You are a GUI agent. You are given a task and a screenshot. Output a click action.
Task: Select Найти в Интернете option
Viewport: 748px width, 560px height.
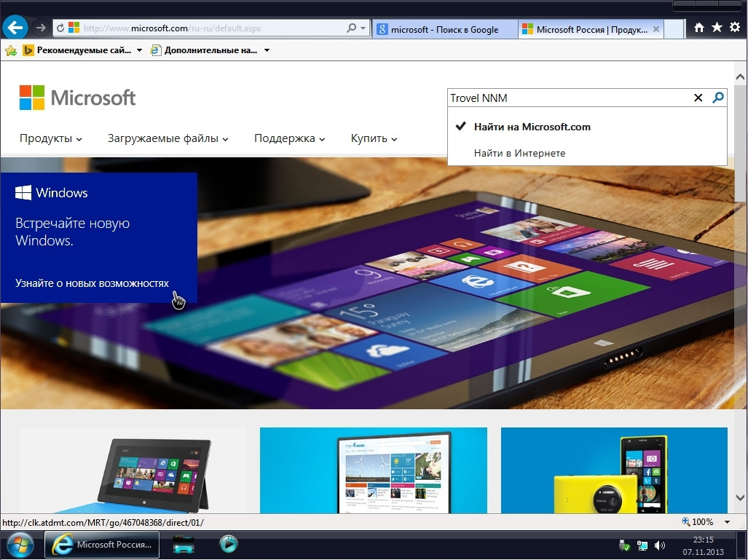[587, 153]
